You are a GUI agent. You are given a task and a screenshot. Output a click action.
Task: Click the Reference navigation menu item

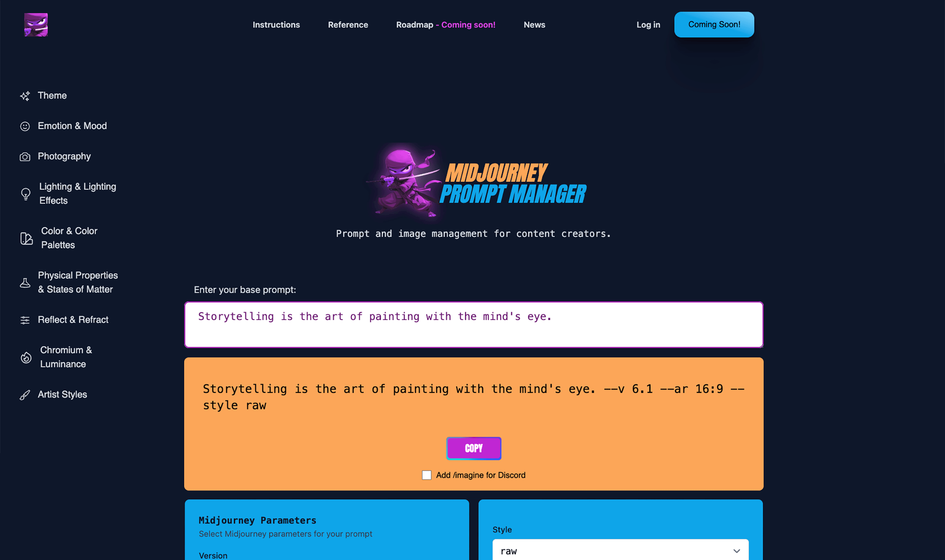coord(347,24)
